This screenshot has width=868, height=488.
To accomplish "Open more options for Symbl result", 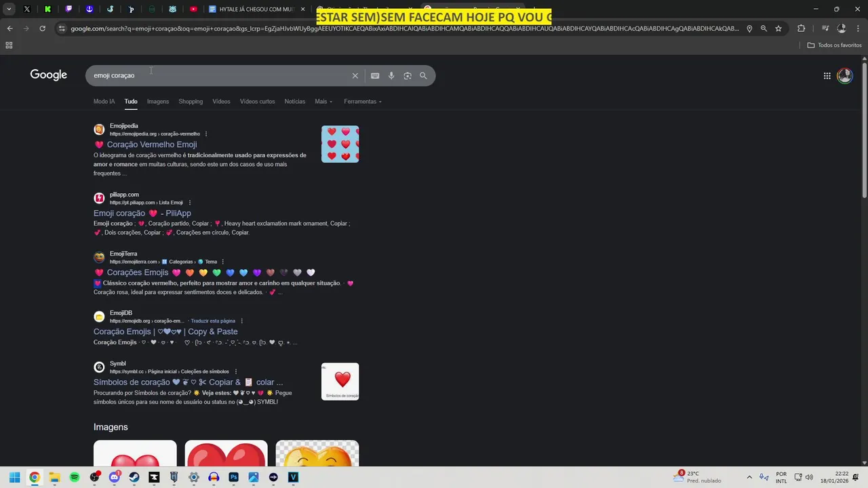I will point(235,371).
